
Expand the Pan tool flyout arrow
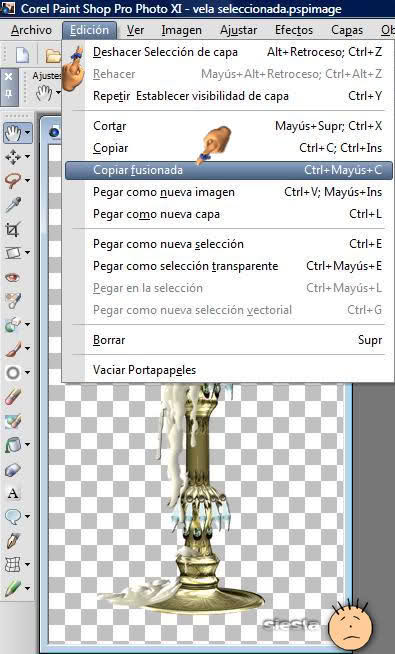pos(28,133)
